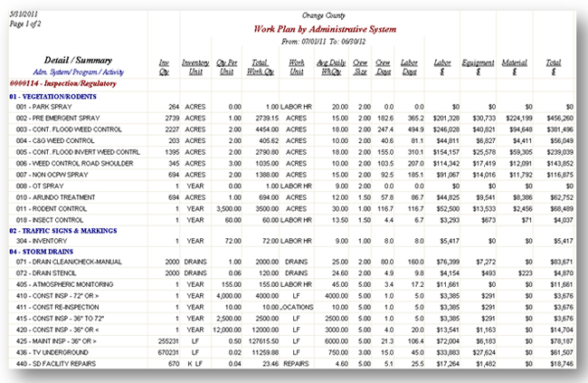Select the 001 - PARK SPRAY row
The height and width of the screenshot is (383, 588).
pos(56,106)
